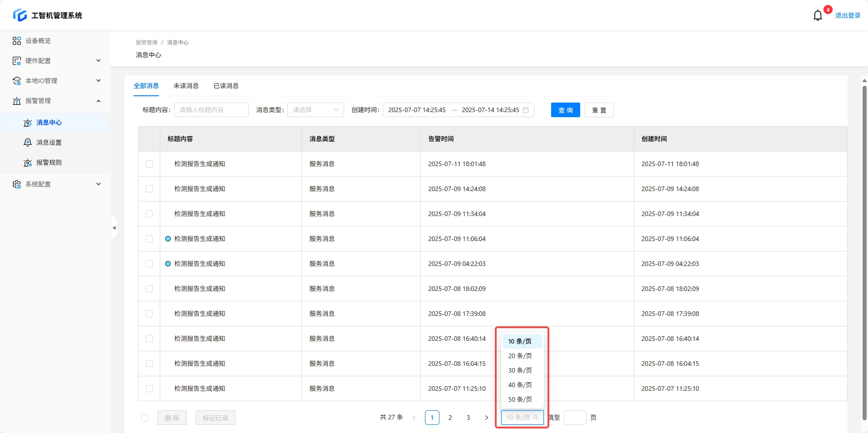Screen dimensions: 868x433
Task: Click the 报警规则 alarm icon
Action: (28, 162)
